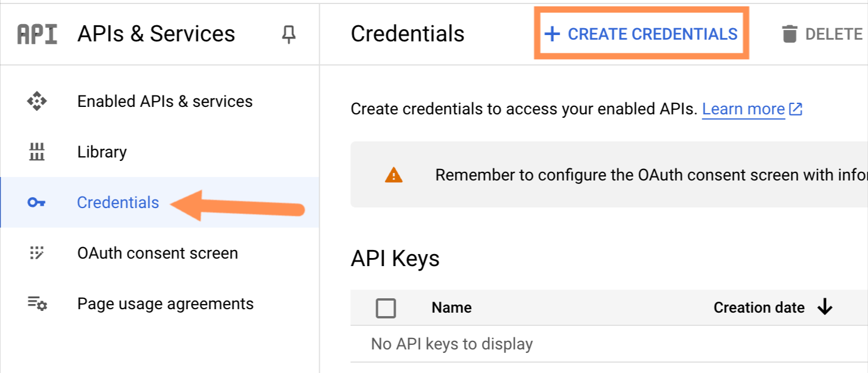
Task: Click the trash can Delete icon
Action: pyautogui.click(x=790, y=34)
